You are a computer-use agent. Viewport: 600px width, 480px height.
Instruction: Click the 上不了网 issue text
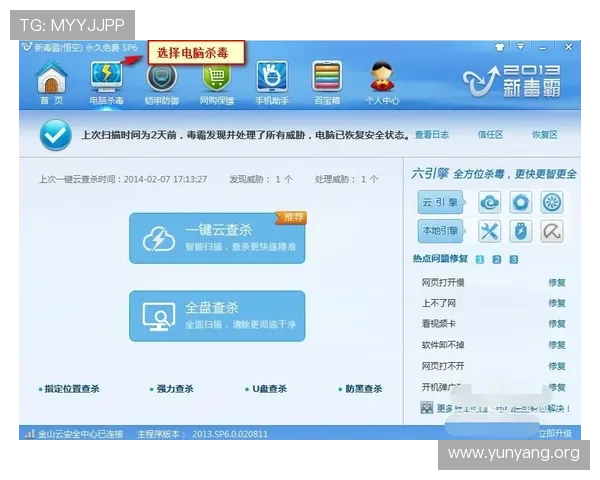pos(439,303)
